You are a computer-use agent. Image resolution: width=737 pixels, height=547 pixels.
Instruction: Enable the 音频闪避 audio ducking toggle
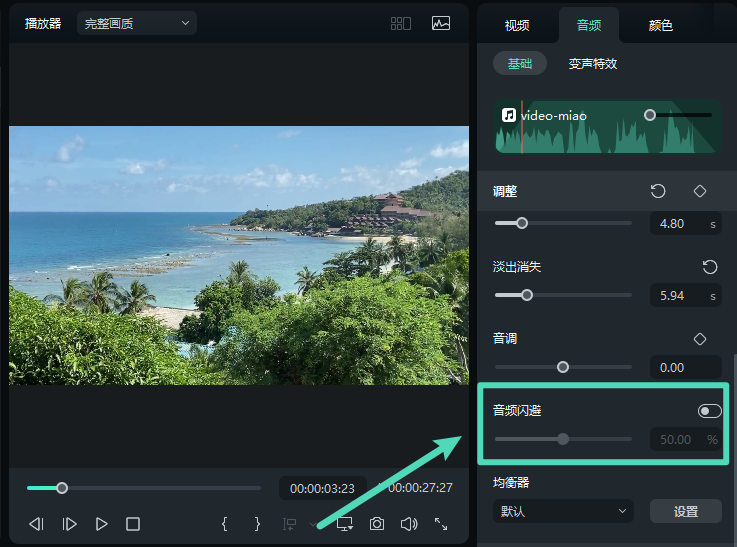coord(709,411)
